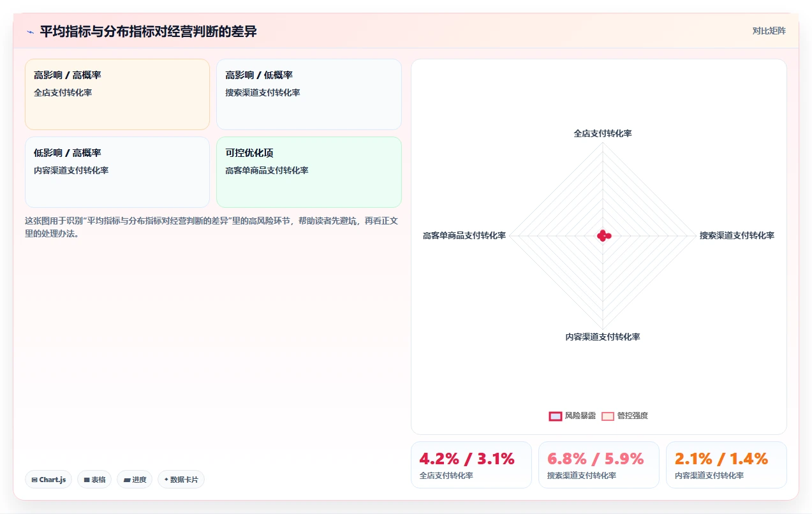Open the 2.1% / 1.4% stat card

click(x=727, y=465)
